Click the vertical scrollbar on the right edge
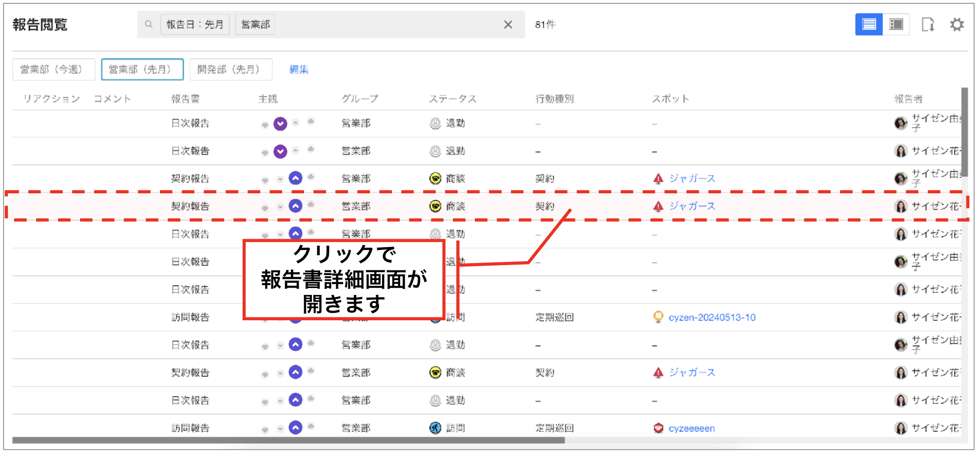This screenshot has height=456, width=980. (x=964, y=132)
